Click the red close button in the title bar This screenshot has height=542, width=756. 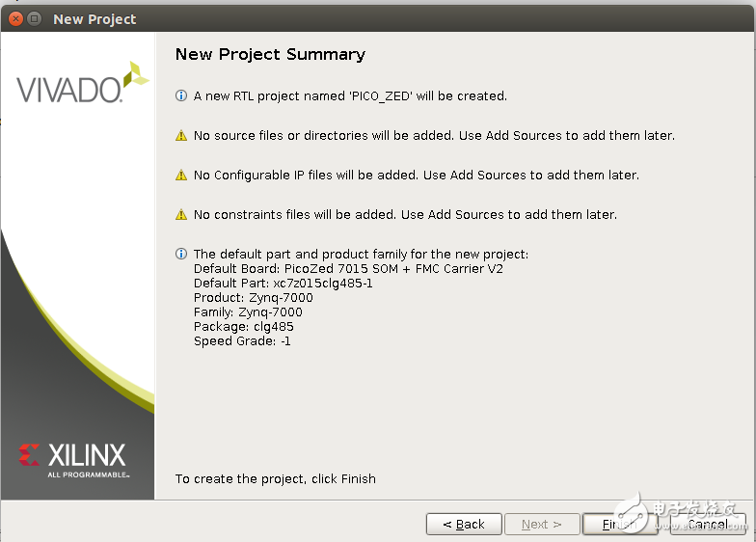click(x=15, y=19)
